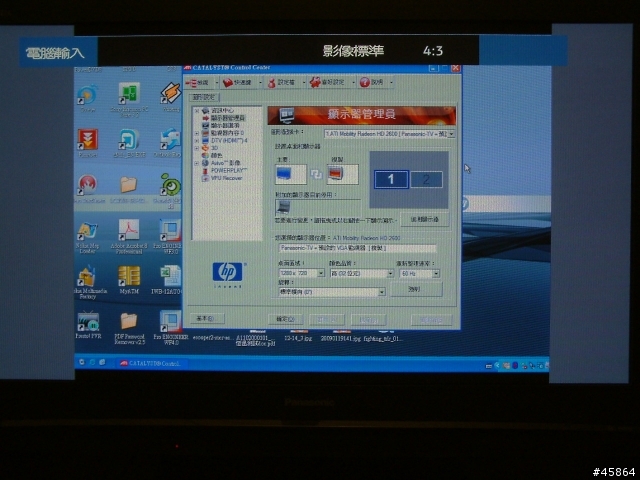This screenshot has width=640, height=480.
Task: Click the disabled laptop panel display icon
Action: click(283, 208)
